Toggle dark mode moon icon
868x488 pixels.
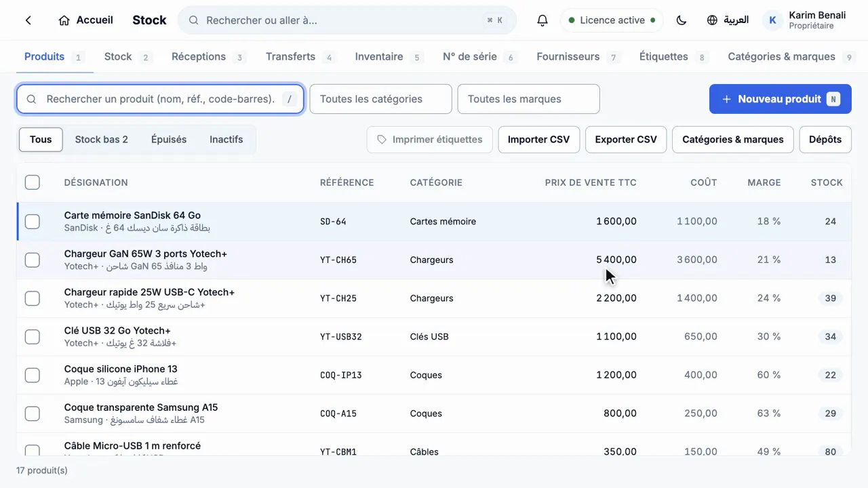coord(682,20)
